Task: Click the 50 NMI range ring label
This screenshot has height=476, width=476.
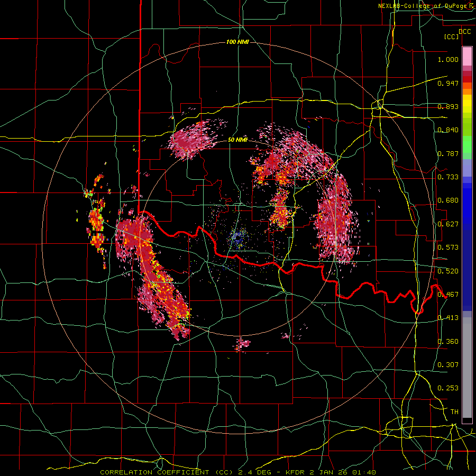Action: click(x=237, y=140)
